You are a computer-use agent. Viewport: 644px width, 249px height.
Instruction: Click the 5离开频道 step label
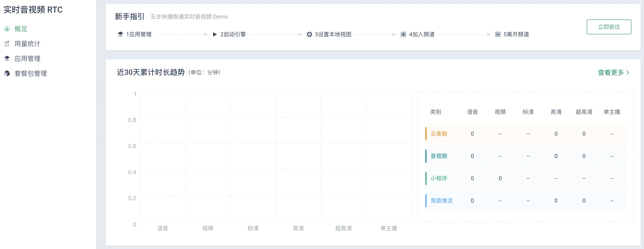[516, 34]
